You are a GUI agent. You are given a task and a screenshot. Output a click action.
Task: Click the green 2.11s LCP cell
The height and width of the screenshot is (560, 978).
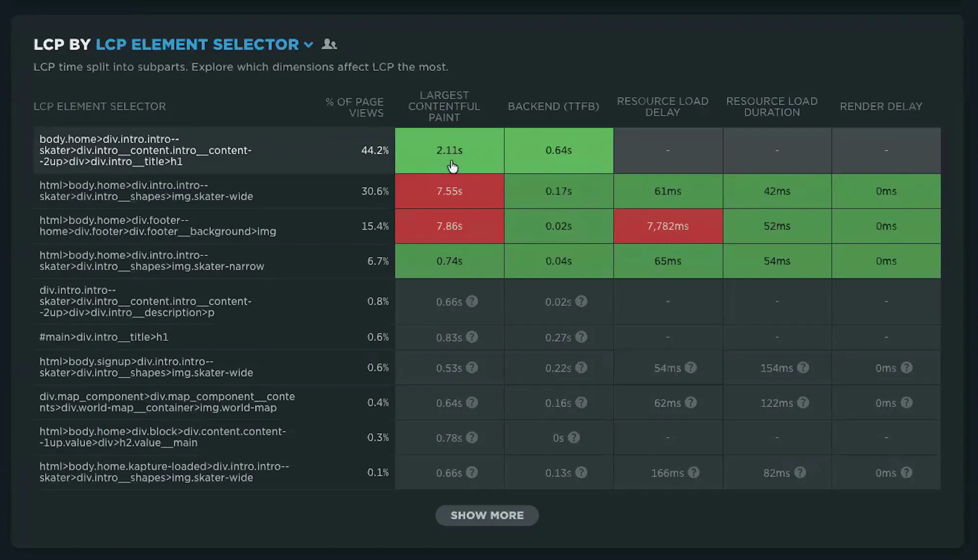coord(449,151)
